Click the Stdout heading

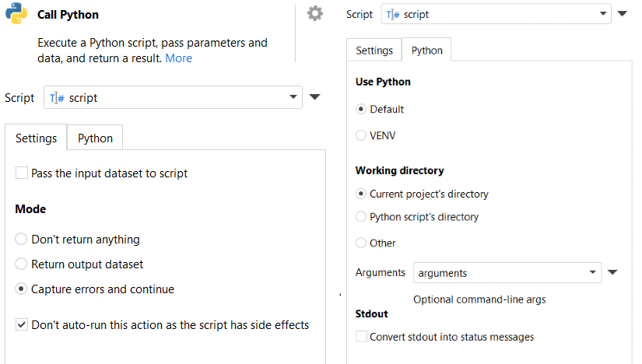(371, 314)
